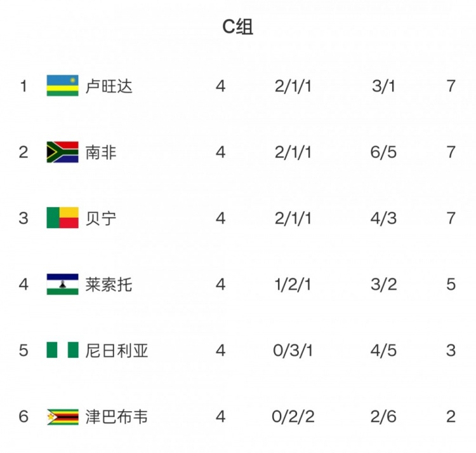
Task: Select the 莱索托 team name
Action: [109, 284]
